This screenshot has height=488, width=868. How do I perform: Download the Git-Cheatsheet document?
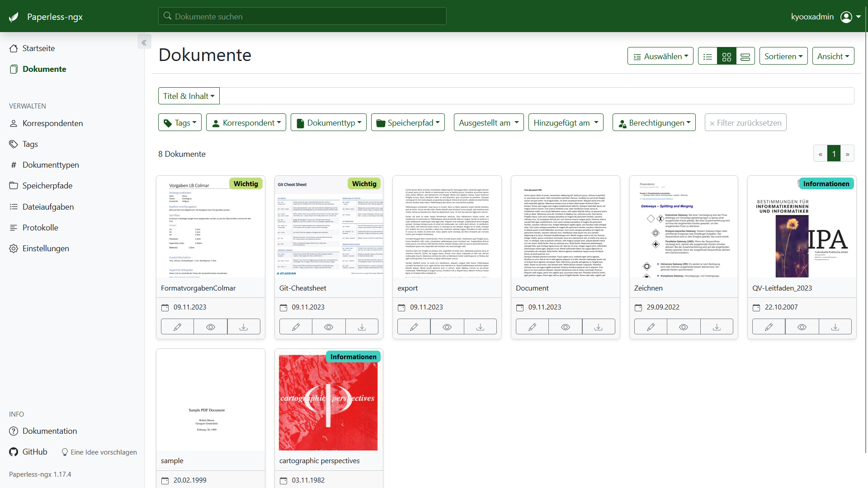point(362,327)
